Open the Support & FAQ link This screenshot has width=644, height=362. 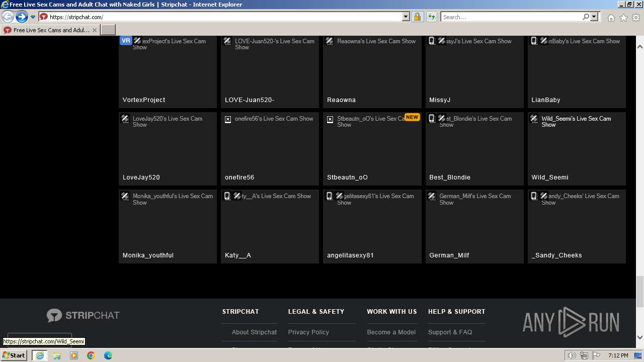click(450, 332)
